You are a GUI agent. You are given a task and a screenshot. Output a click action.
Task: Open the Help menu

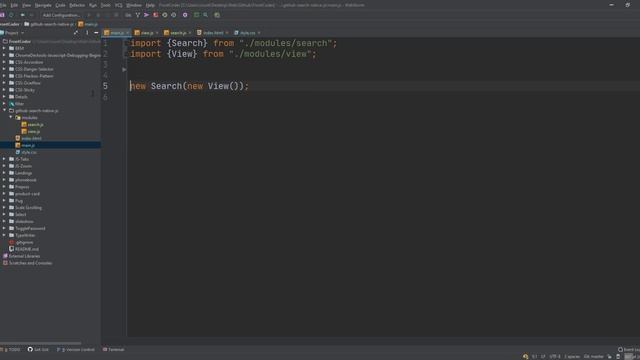click(x=150, y=5)
